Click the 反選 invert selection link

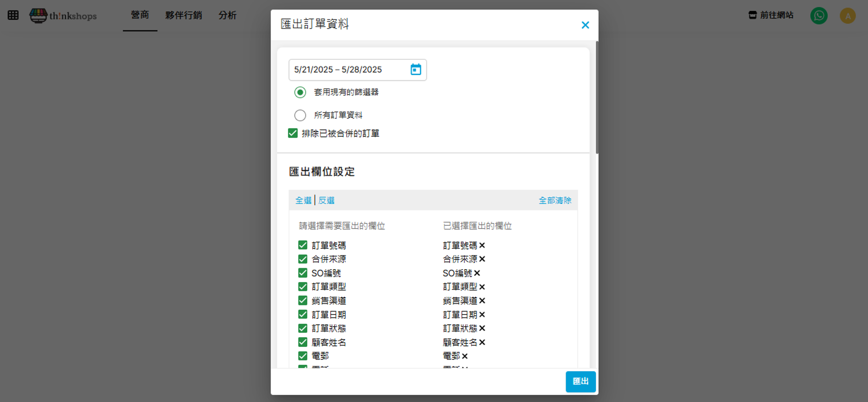(x=327, y=201)
